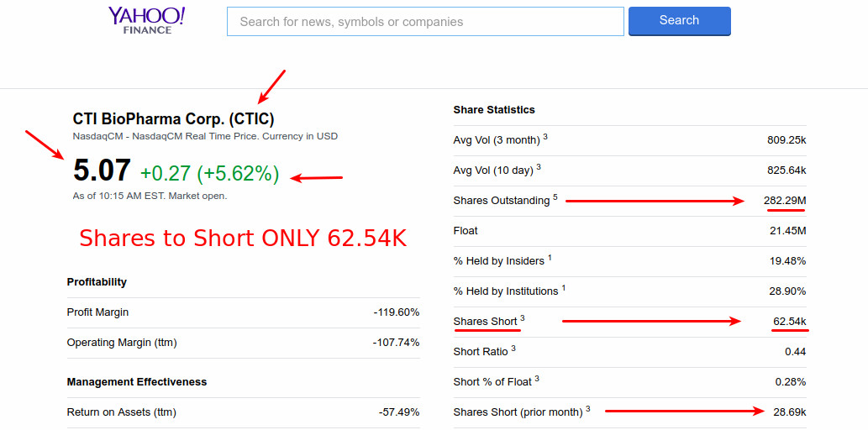Click the 28.90% institutions value
The image size is (868, 430).
click(787, 291)
